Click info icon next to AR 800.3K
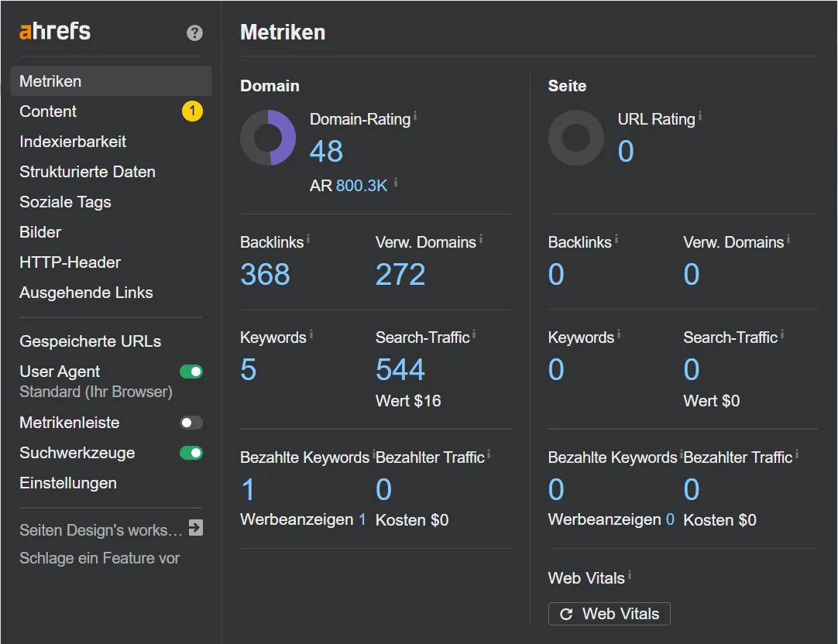 click(396, 183)
